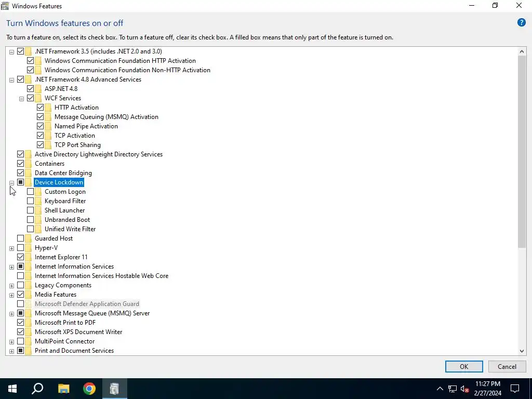Enable Guarded Host checkbox
Viewport: 532px width, 399px height.
[x=20, y=238]
